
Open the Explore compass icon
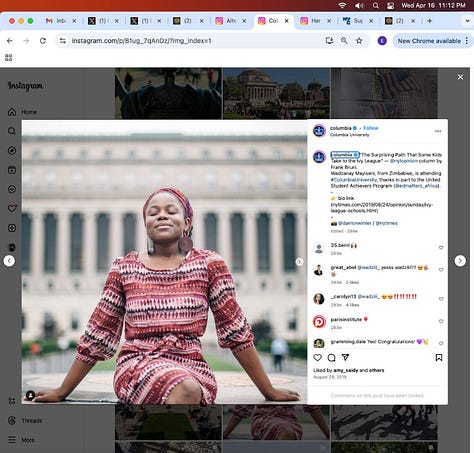(12, 150)
